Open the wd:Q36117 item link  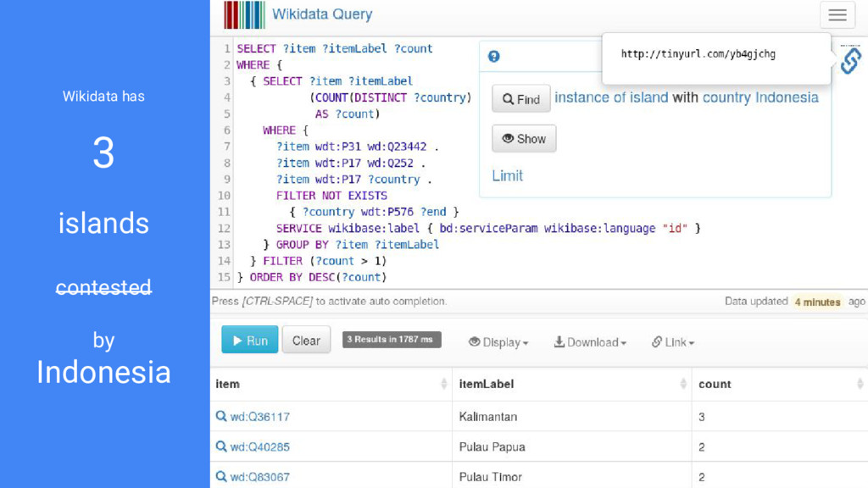tap(259, 417)
